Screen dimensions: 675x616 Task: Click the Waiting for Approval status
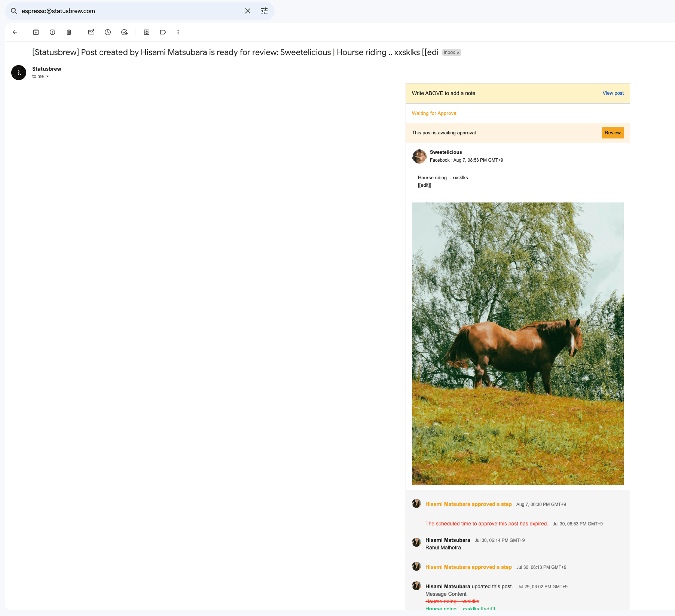tap(434, 113)
